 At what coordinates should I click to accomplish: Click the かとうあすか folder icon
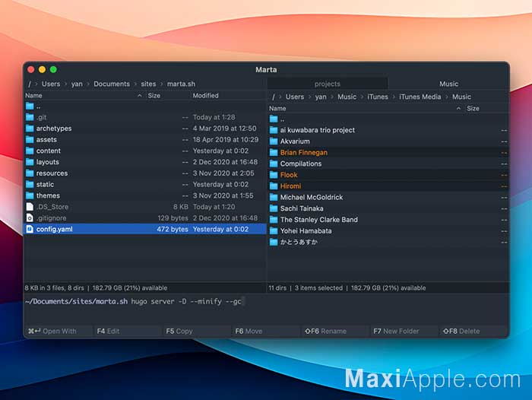274,243
